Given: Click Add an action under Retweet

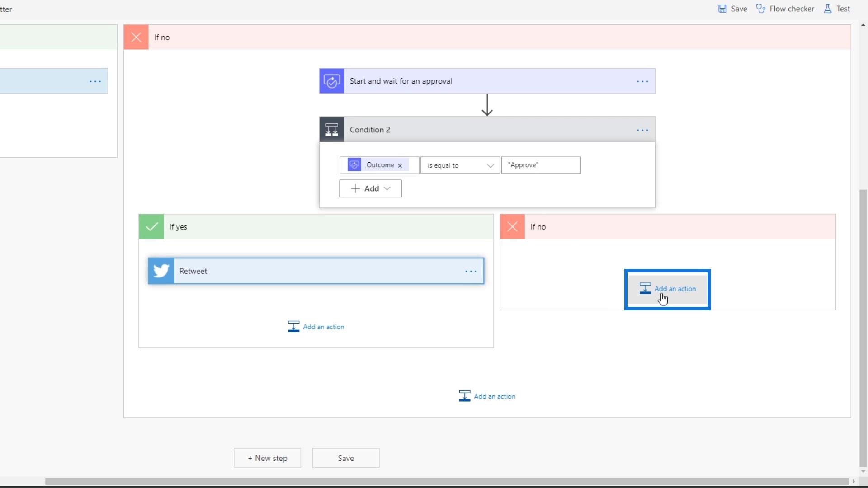Looking at the screenshot, I should (316, 327).
